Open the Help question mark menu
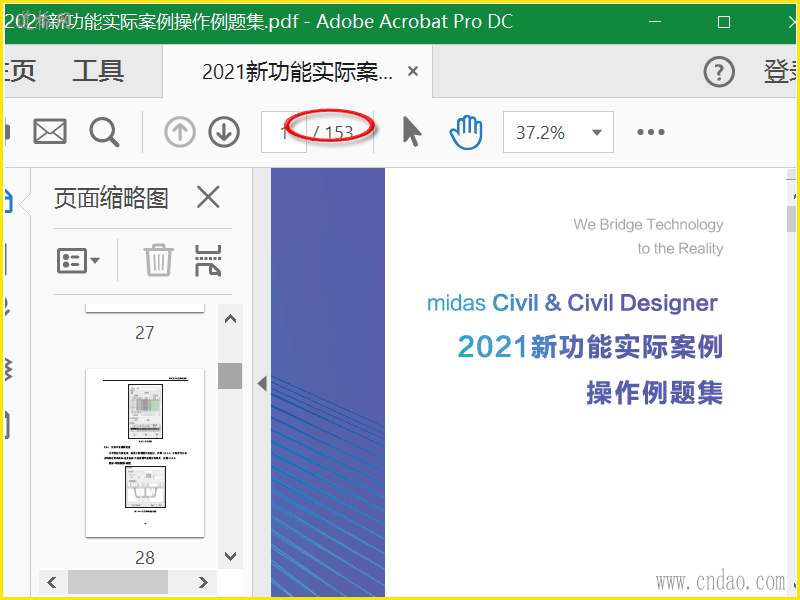This screenshot has width=800, height=600. [x=719, y=71]
